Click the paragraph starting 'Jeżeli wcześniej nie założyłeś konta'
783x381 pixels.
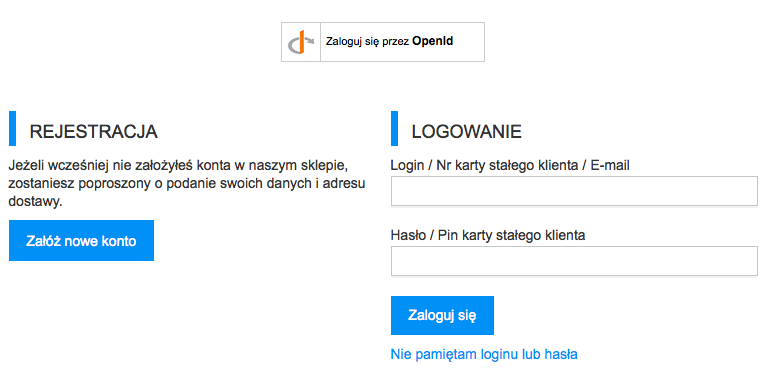click(x=187, y=183)
